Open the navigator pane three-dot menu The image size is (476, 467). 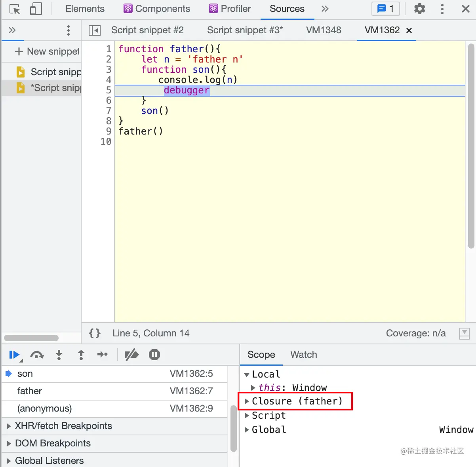point(69,30)
